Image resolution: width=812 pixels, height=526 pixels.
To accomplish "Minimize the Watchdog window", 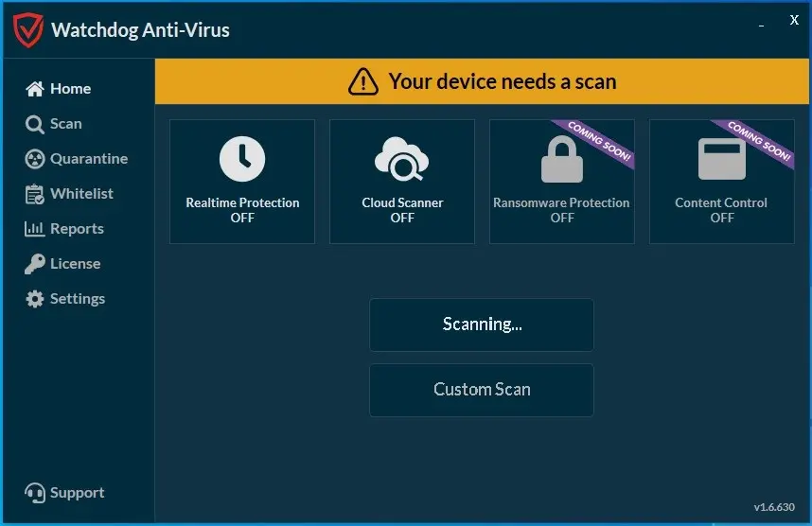I will [x=761, y=25].
